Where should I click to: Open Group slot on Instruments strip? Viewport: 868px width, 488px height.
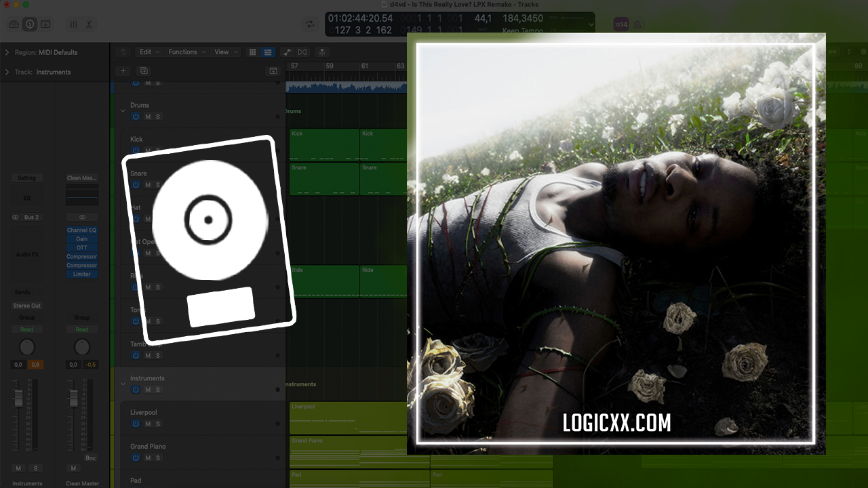tap(26, 317)
